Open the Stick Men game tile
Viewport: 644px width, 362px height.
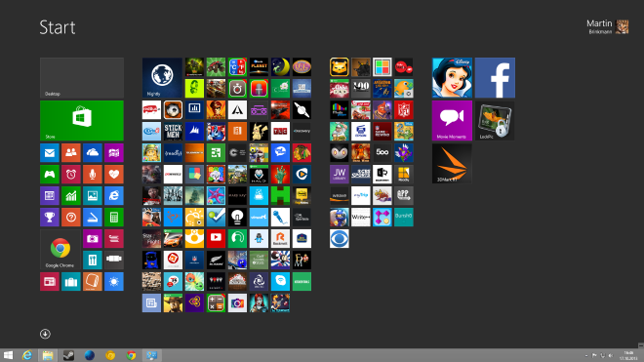tap(173, 131)
